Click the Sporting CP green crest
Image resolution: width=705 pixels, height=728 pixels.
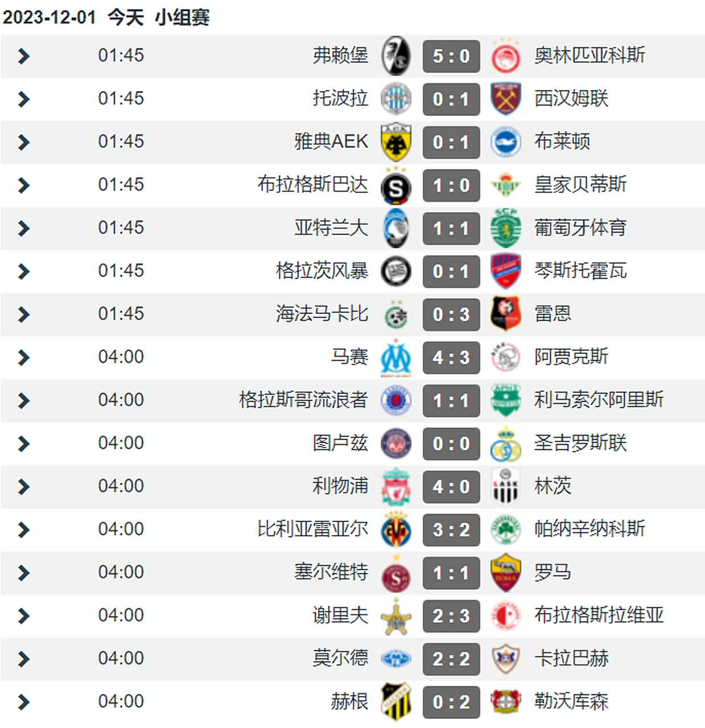point(505,228)
